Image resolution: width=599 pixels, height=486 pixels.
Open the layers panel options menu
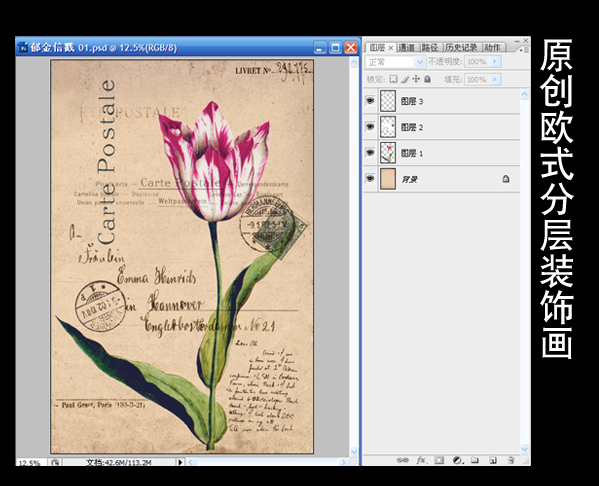(x=523, y=49)
